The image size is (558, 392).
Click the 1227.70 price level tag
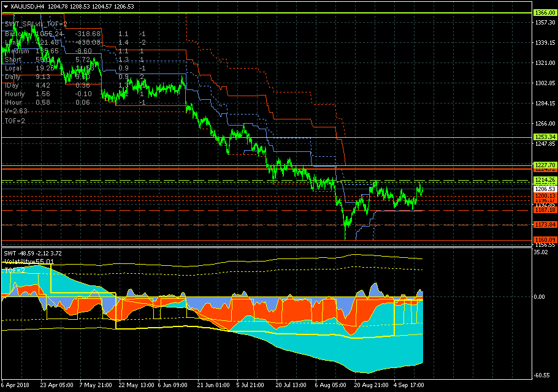tap(545, 165)
